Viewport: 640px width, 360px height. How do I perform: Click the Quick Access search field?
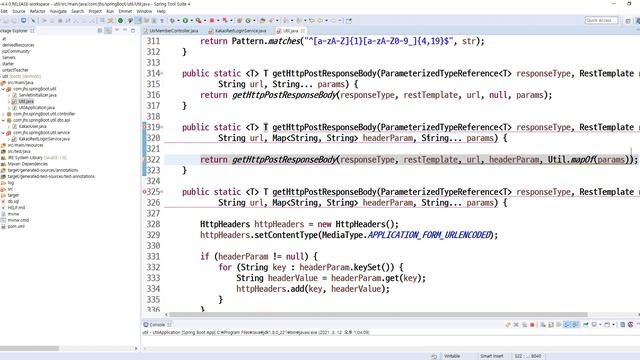pos(601,20)
